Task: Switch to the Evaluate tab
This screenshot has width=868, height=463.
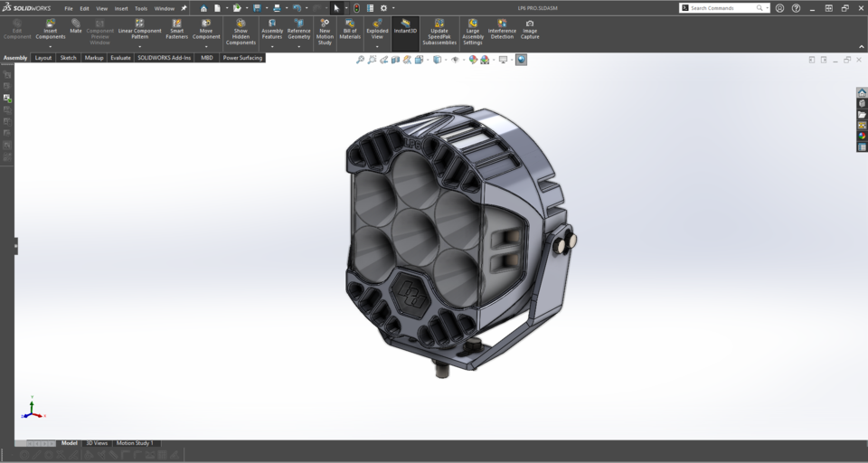Action: tap(120, 58)
